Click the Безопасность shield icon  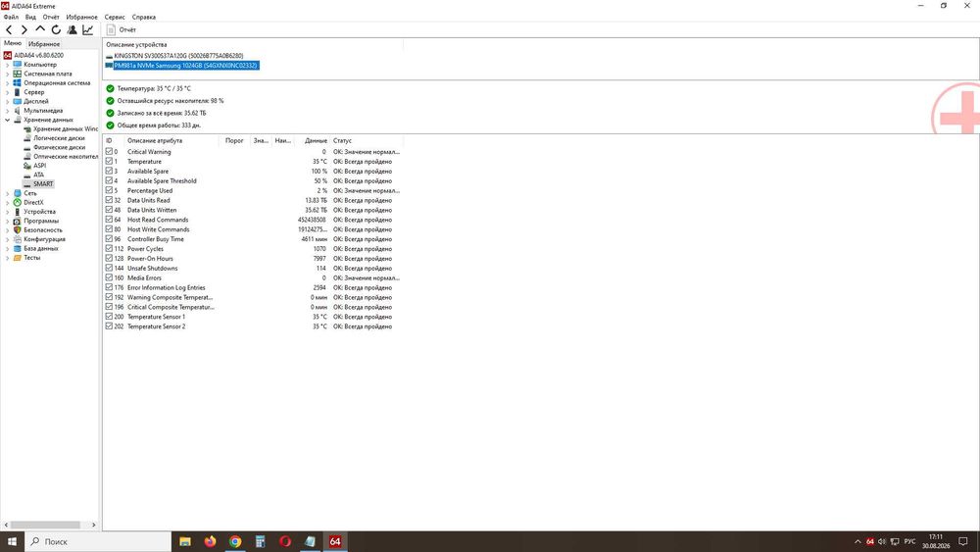pos(17,230)
